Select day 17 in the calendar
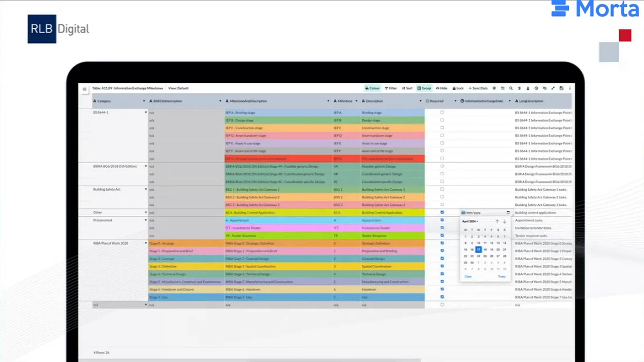Viewport: 644px width, 362px height. [479, 249]
